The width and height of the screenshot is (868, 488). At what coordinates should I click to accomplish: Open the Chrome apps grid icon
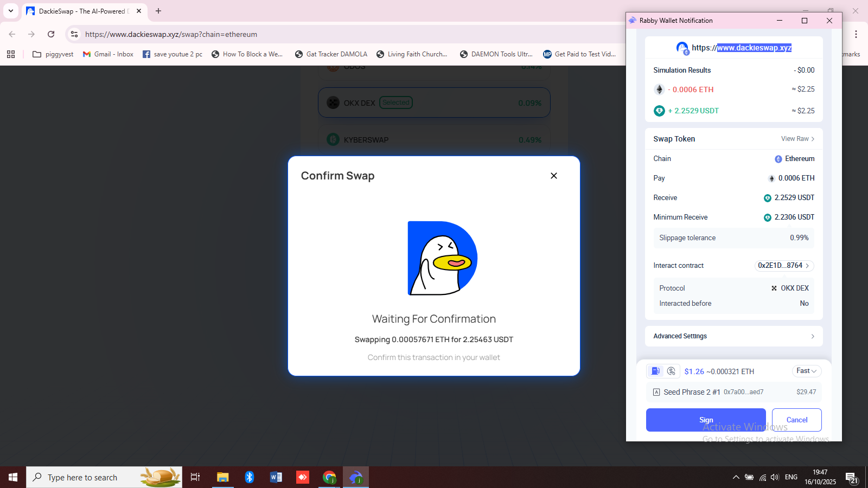tap(11, 54)
